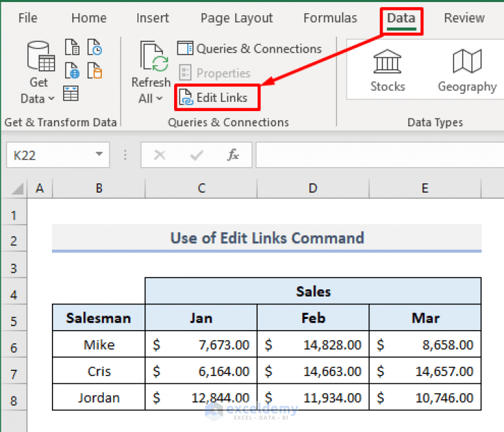Click the Enter (checkmark) formula icon
Viewport: 504px width, 432px height.
pos(196,155)
